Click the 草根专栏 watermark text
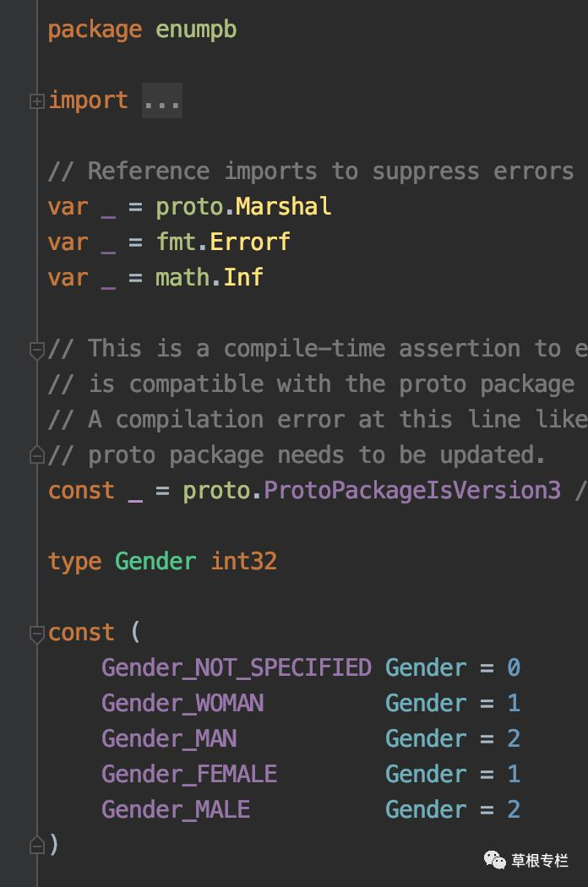Screen dimensions: 588x887 [539, 861]
